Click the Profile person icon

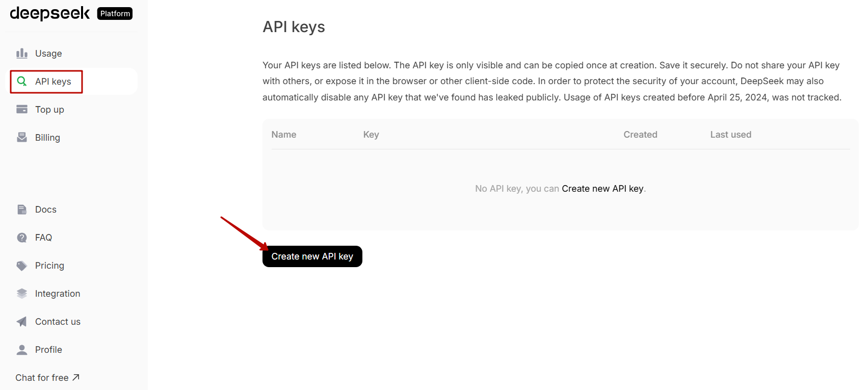[x=22, y=350]
